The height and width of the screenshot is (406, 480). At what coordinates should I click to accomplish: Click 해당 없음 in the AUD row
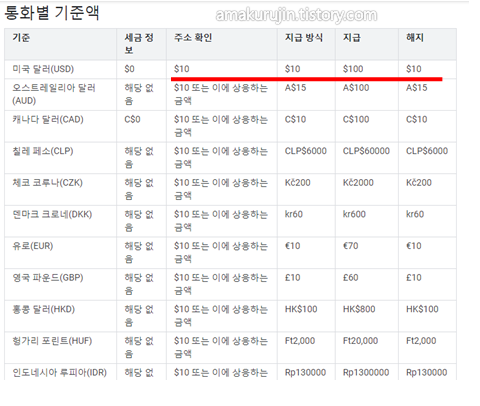(139, 94)
